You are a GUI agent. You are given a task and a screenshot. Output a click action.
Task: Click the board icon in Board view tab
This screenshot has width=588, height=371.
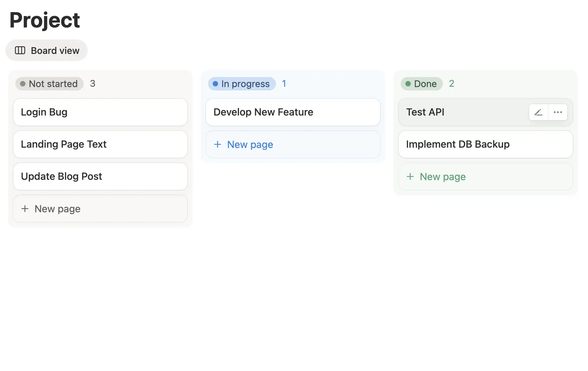[20, 51]
